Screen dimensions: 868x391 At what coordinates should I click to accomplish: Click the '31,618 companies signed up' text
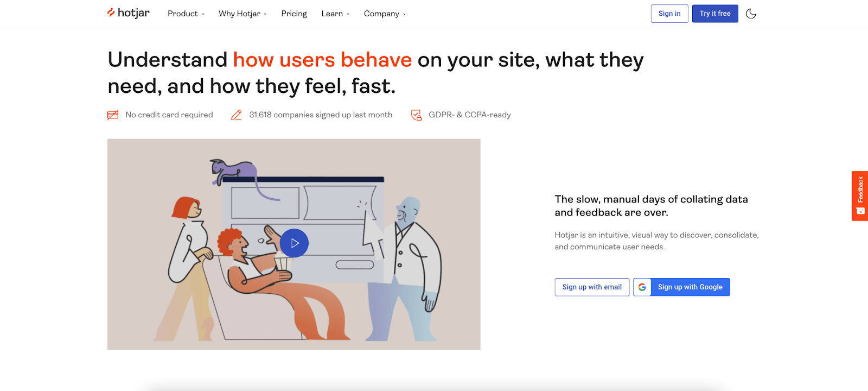(321, 115)
